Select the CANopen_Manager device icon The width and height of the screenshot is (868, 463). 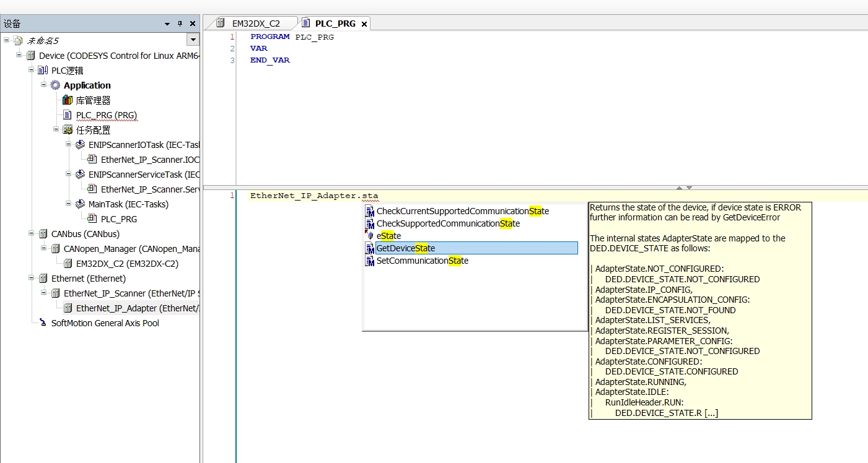click(55, 249)
